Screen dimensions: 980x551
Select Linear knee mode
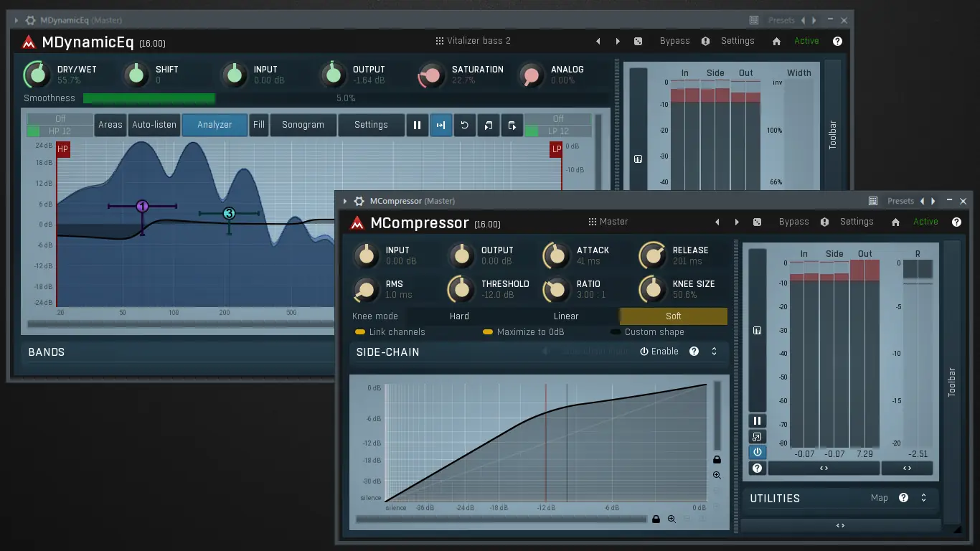click(x=566, y=316)
